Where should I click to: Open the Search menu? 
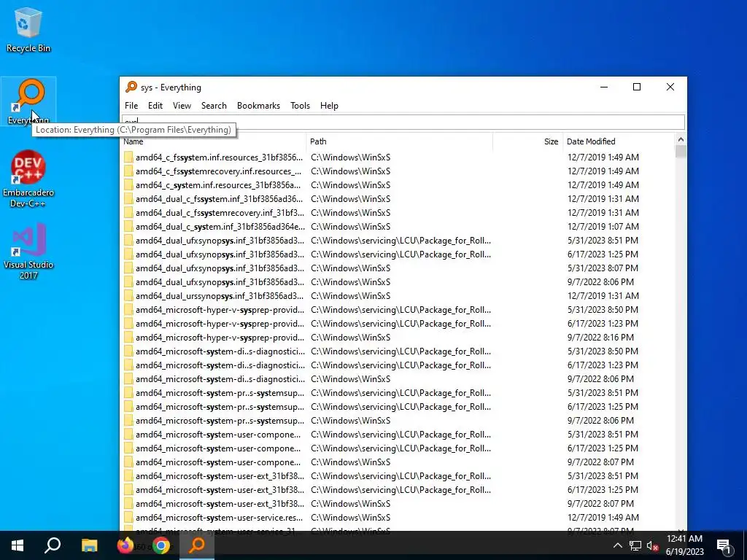pos(214,106)
